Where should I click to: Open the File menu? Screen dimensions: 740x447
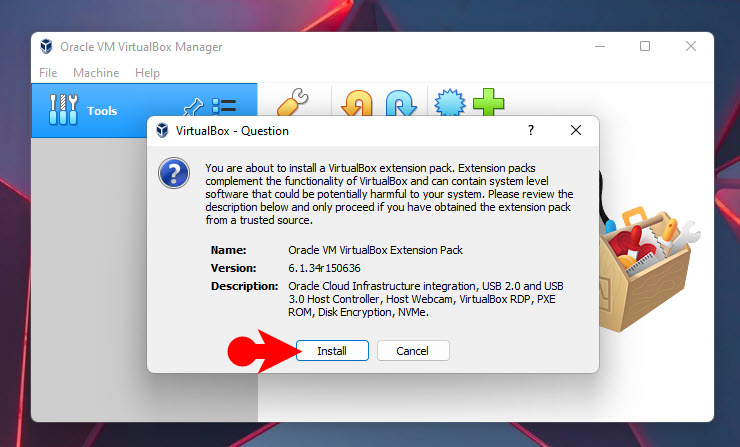[48, 73]
